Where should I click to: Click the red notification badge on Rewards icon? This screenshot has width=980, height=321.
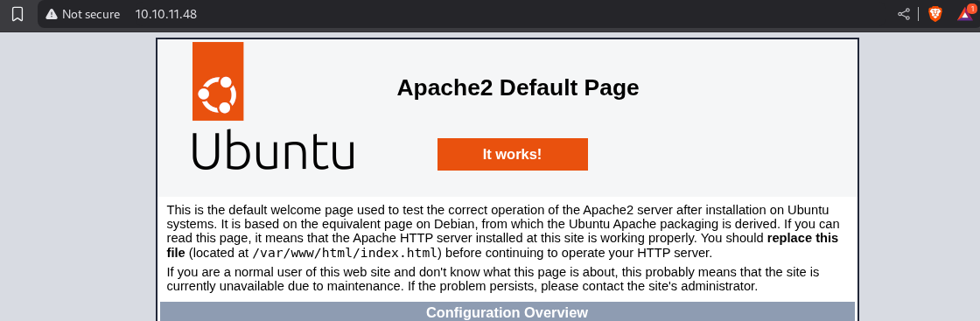tap(971, 8)
